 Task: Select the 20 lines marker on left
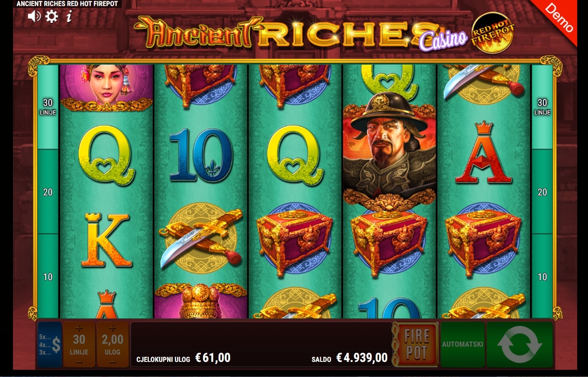click(48, 192)
